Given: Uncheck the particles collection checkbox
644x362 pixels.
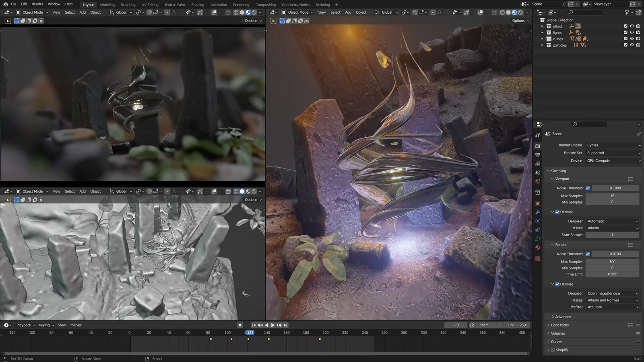Looking at the screenshot, I should click(625, 45).
